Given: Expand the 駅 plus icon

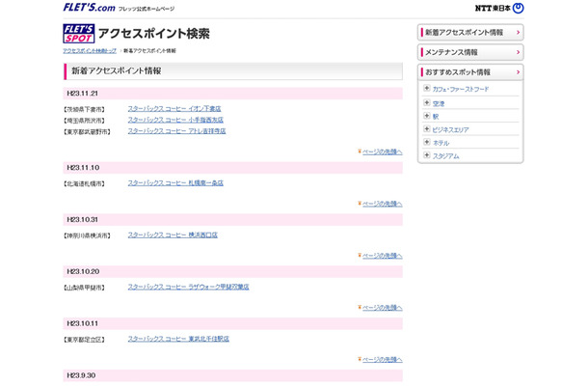Looking at the screenshot, I should coord(426,116).
